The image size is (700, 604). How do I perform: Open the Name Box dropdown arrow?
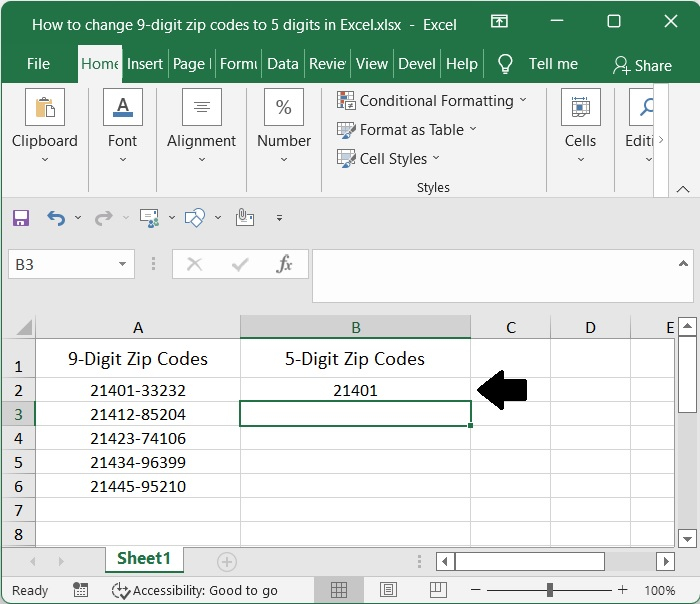point(122,264)
